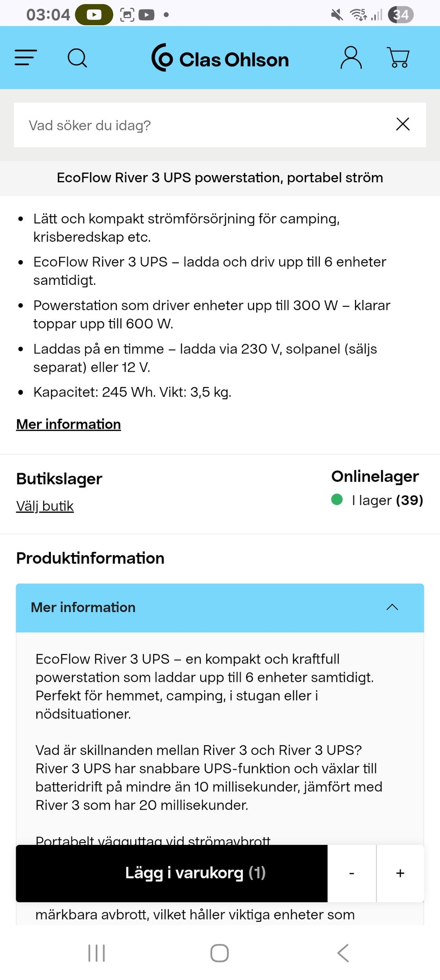Decrease quantity with minus button

(x=352, y=873)
